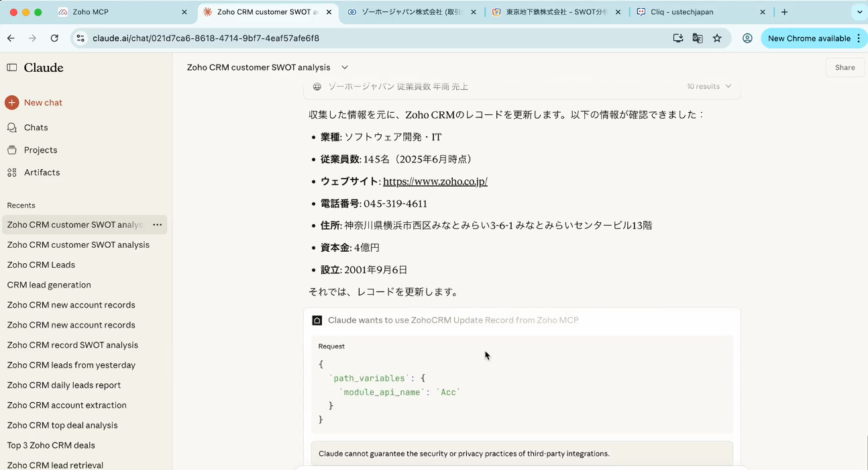This screenshot has width=868, height=470.
Task: Click the New chat plus icon
Action: (x=12, y=103)
